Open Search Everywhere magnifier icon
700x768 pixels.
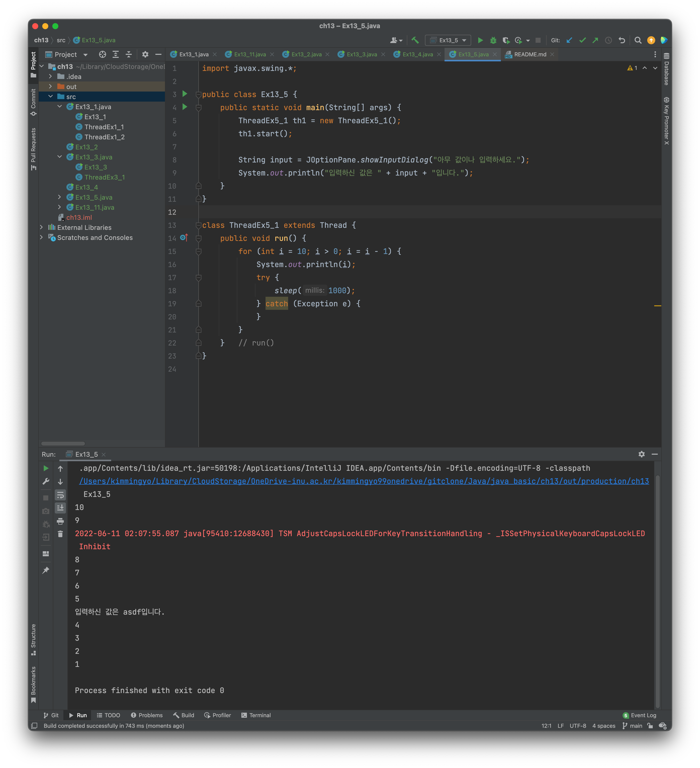tap(638, 40)
